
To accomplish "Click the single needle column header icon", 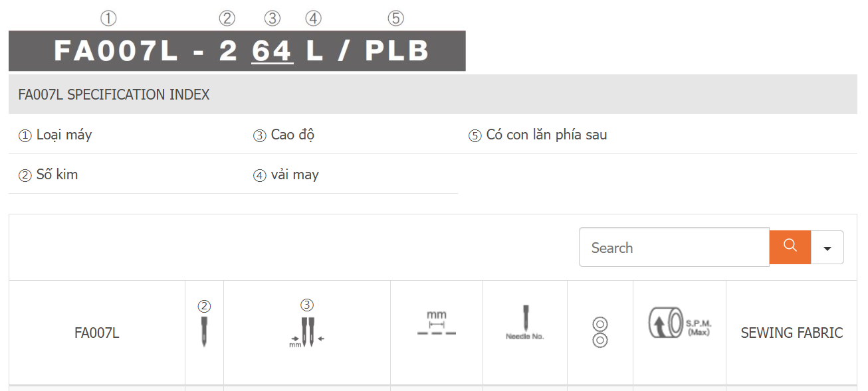I will click(204, 331).
